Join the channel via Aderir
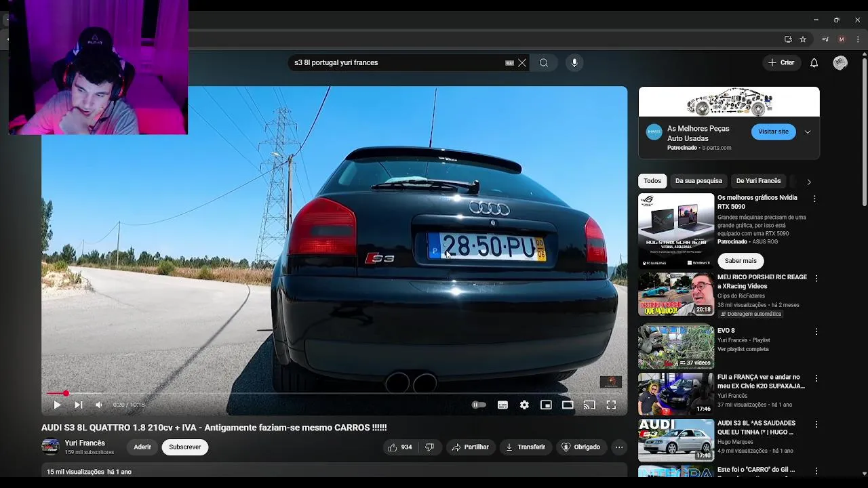Image resolution: width=868 pixels, height=488 pixels. click(x=142, y=447)
